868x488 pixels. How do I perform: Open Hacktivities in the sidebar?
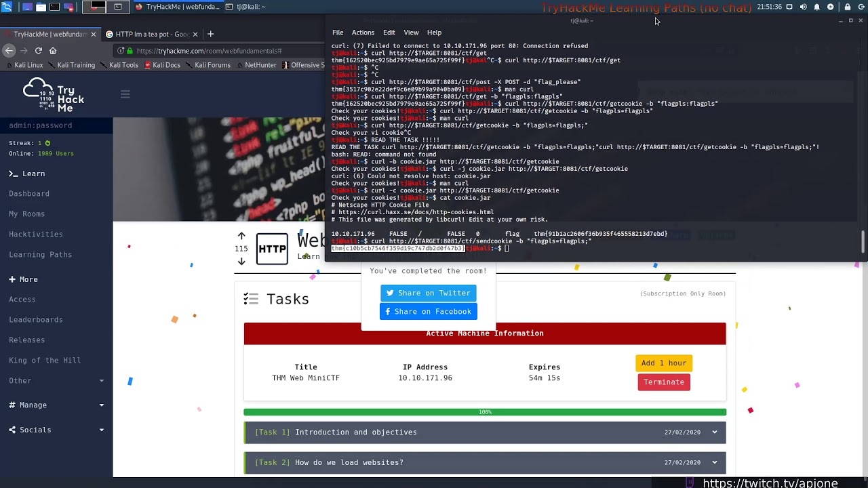36,235
